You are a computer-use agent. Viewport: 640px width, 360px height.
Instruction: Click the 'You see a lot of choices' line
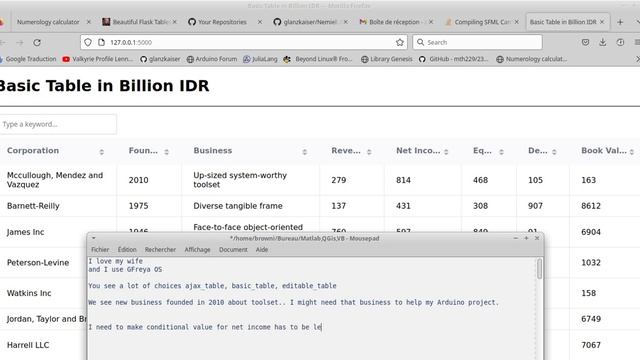click(x=212, y=286)
